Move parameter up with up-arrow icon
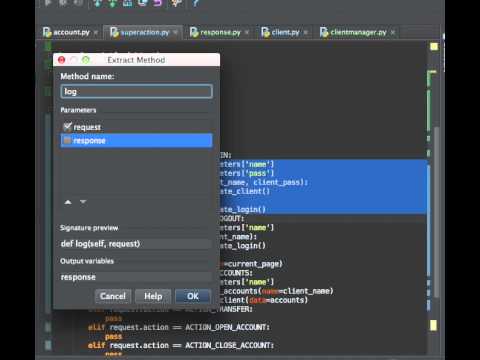This screenshot has height=360, width=480. click(68, 202)
